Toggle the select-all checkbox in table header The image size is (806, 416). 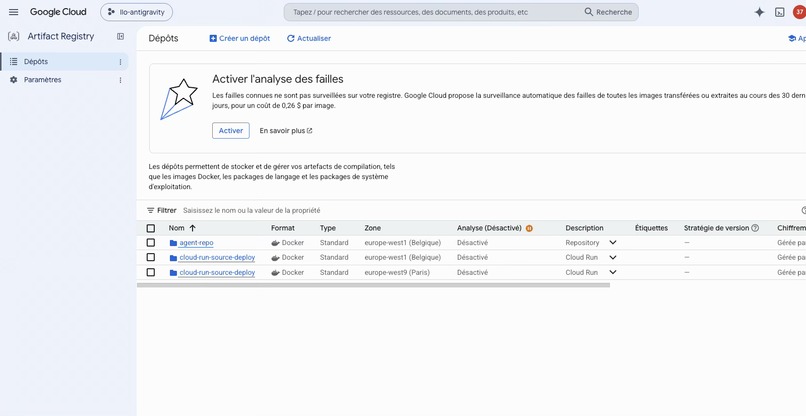[151, 228]
